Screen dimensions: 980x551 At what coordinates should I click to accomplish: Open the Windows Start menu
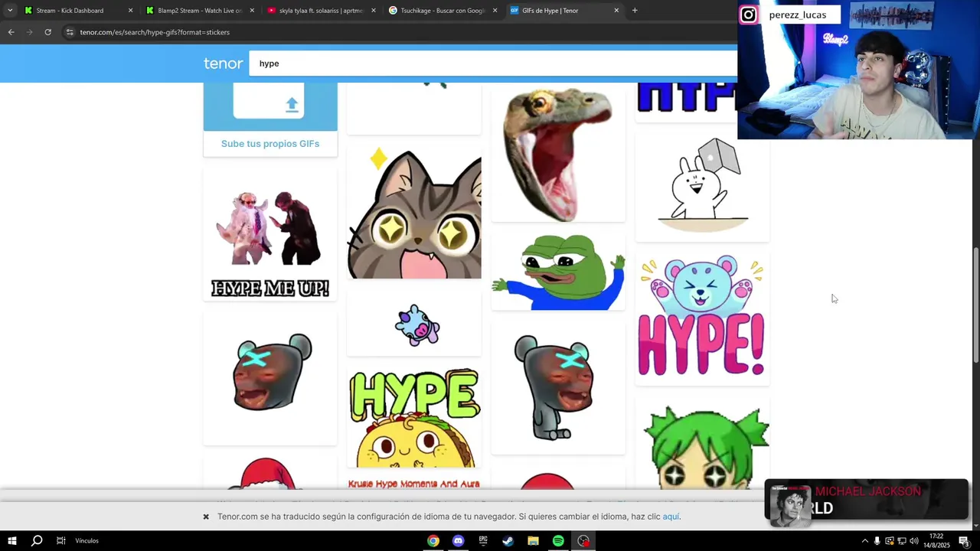click(11, 541)
